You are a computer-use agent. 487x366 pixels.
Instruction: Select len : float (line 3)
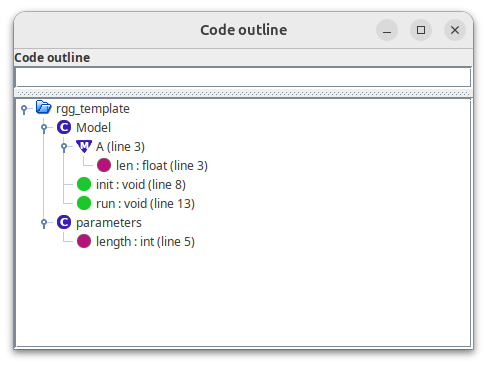(x=162, y=166)
